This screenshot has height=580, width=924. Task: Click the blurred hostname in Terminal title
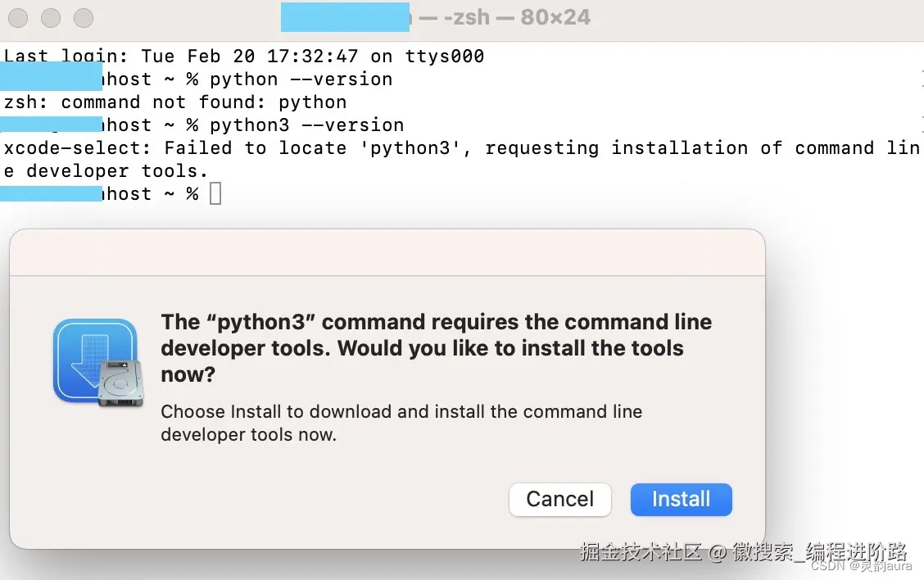coord(345,17)
